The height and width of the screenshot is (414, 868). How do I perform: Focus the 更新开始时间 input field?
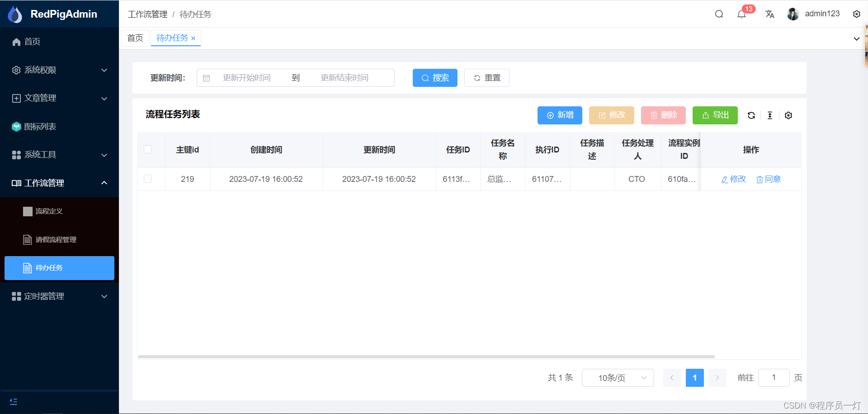247,78
